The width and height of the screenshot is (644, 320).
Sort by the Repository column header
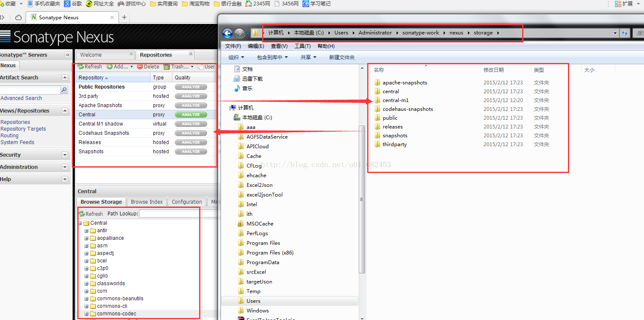pos(113,78)
